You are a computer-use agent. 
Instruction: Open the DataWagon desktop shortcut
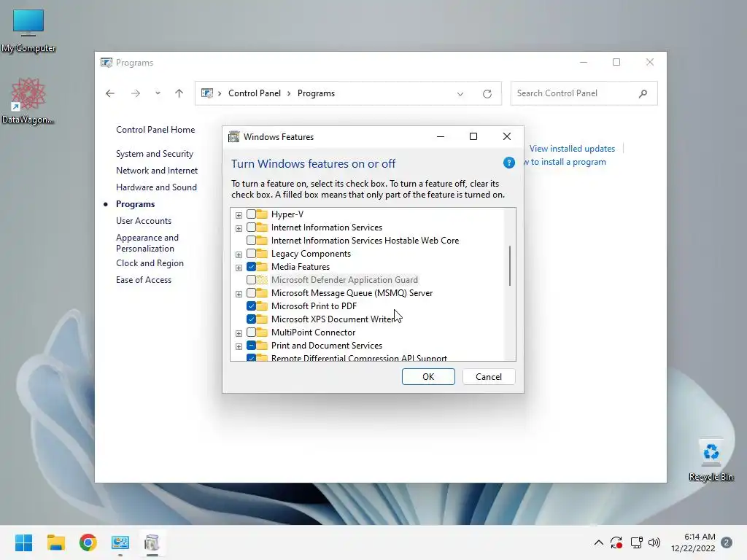coord(28,101)
